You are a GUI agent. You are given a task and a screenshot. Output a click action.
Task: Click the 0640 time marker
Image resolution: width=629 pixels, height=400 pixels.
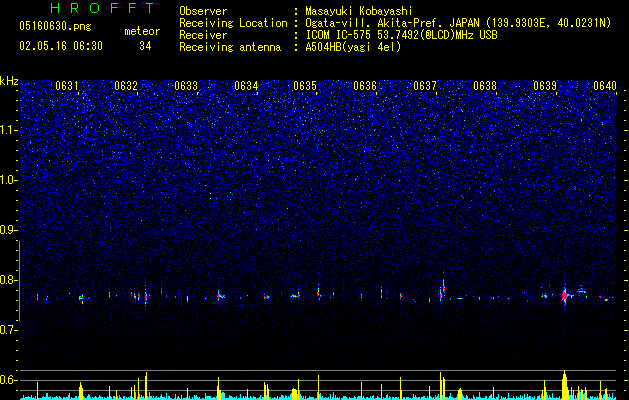[605, 86]
